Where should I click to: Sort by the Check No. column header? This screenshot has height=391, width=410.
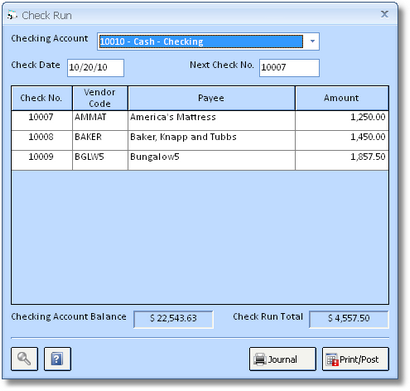(42, 98)
